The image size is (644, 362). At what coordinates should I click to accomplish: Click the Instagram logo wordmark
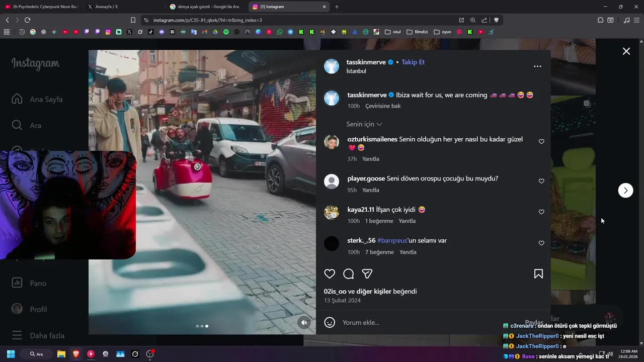click(35, 64)
